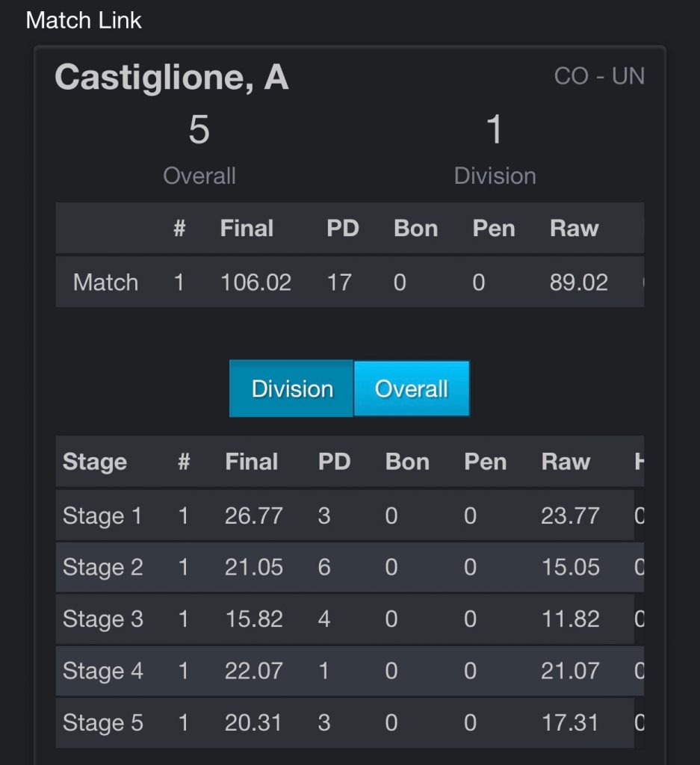700x765 pixels.
Task: Click the Raw header in stage table
Action: (566, 462)
